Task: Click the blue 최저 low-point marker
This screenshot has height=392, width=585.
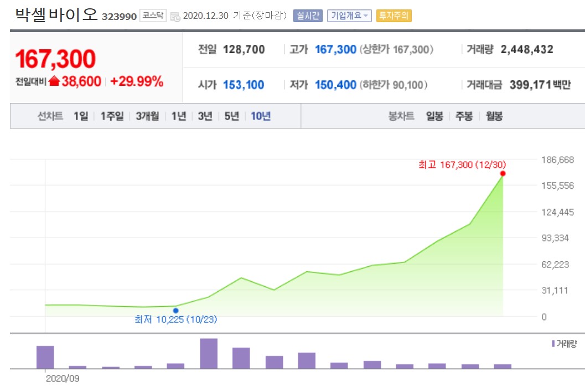Action: click(176, 311)
